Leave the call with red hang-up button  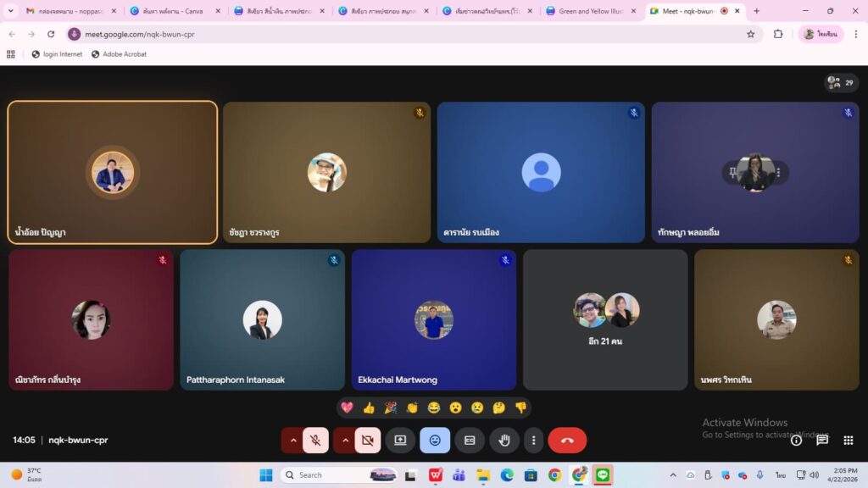pyautogui.click(x=567, y=441)
